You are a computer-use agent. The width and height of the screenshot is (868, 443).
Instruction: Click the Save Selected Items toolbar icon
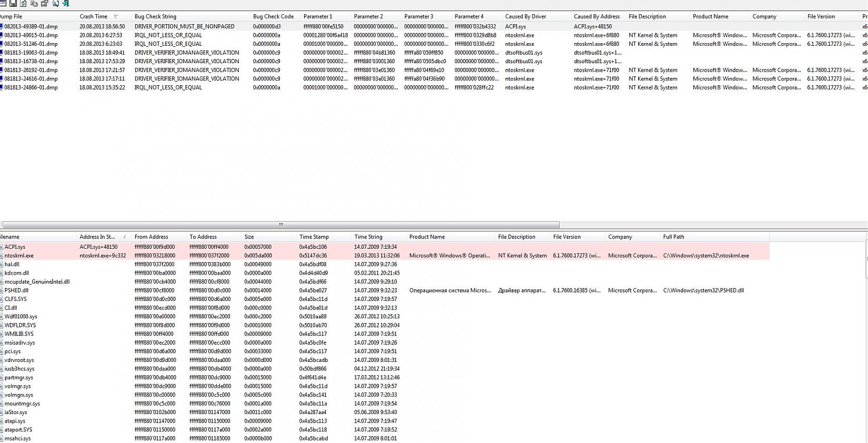[13, 3]
